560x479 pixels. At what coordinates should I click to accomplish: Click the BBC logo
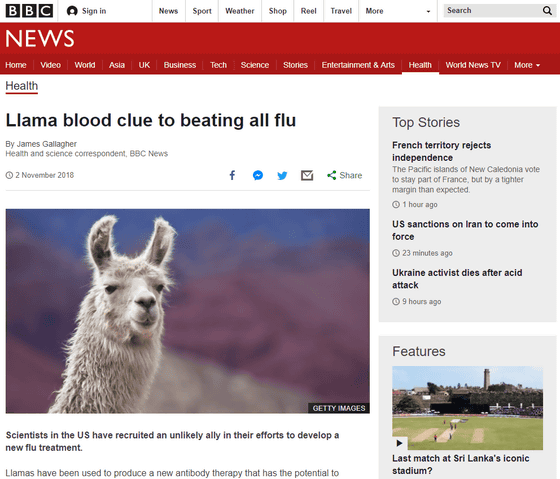tap(29, 11)
